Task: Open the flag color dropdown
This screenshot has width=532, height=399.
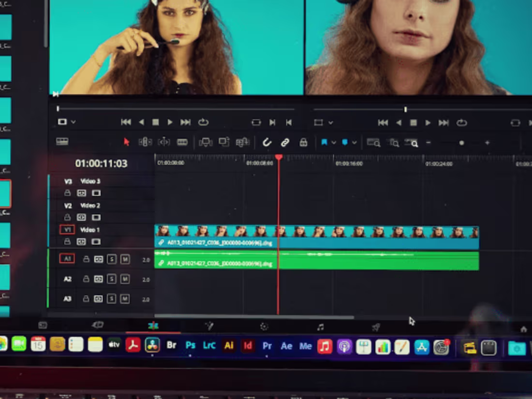Action: click(x=333, y=142)
